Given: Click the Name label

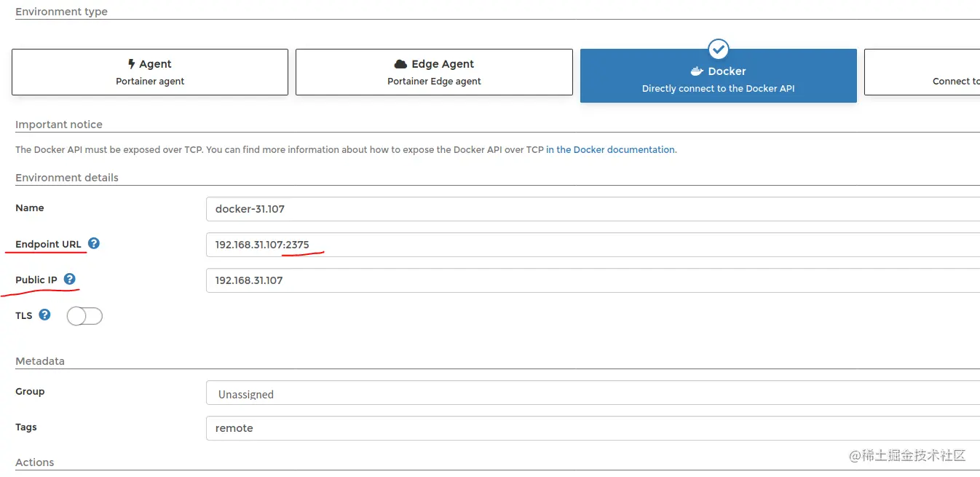Looking at the screenshot, I should [x=30, y=208].
